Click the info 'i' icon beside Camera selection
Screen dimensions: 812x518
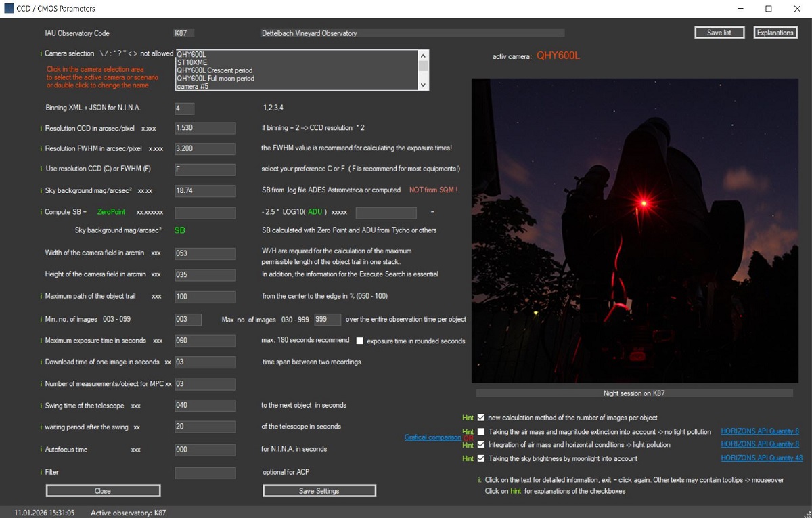pos(41,53)
